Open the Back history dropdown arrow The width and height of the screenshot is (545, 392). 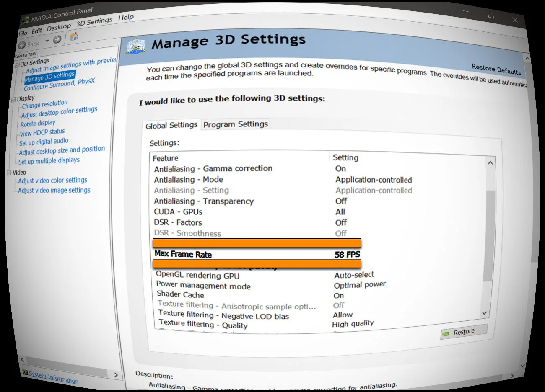click(47, 41)
